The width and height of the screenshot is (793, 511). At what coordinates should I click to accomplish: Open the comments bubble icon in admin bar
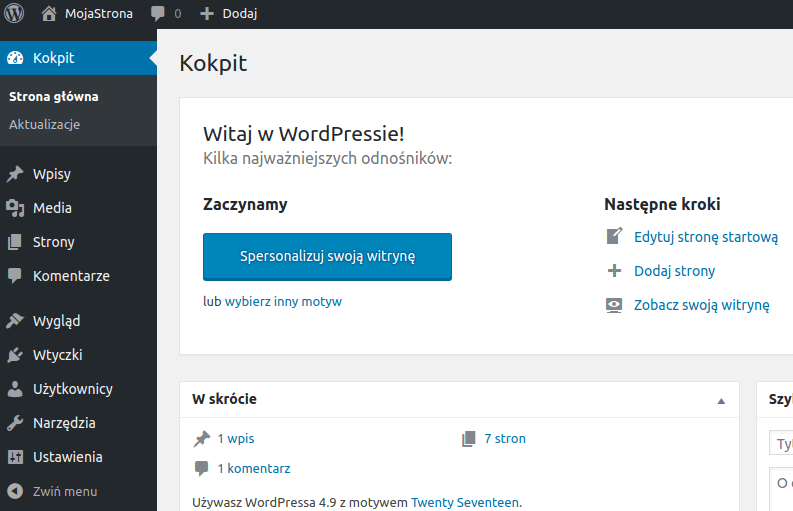point(158,14)
